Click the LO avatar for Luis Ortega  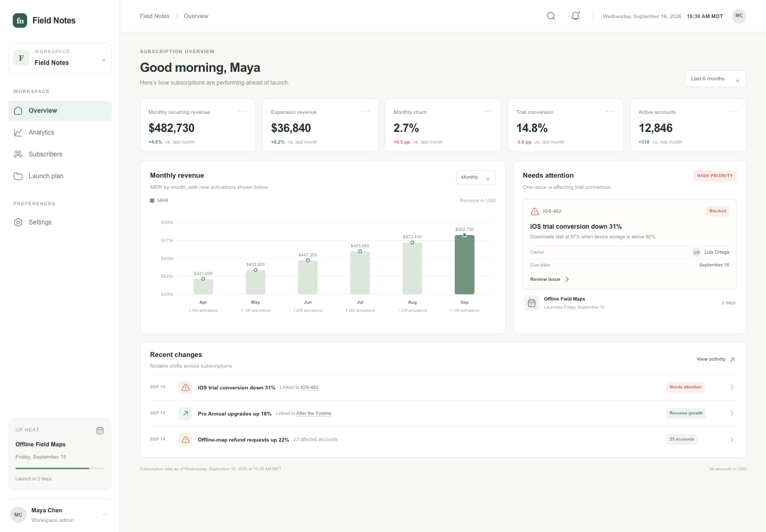(696, 252)
